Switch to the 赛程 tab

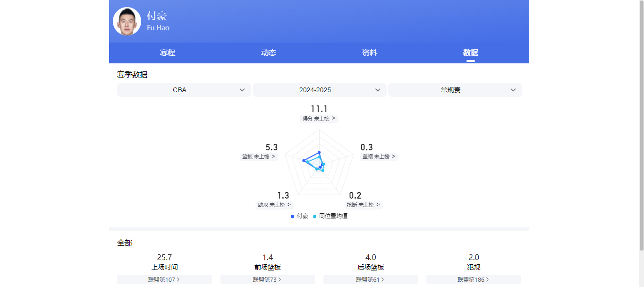click(x=168, y=53)
